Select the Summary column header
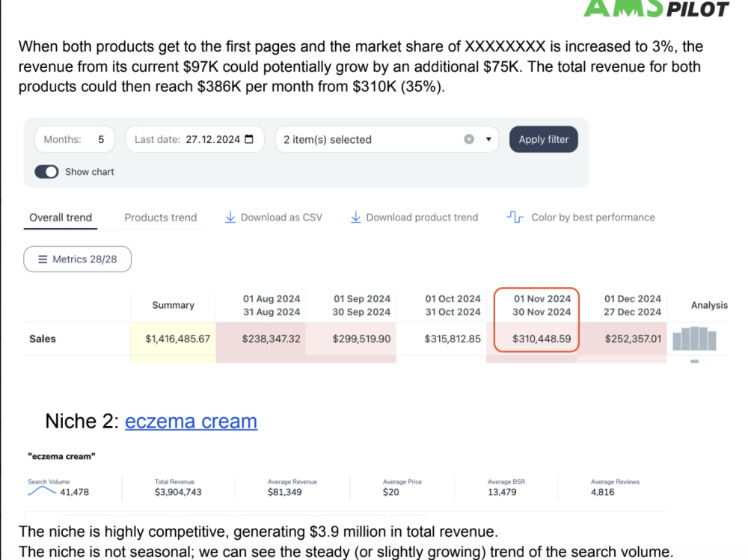The width and height of the screenshot is (748, 560). tap(174, 305)
